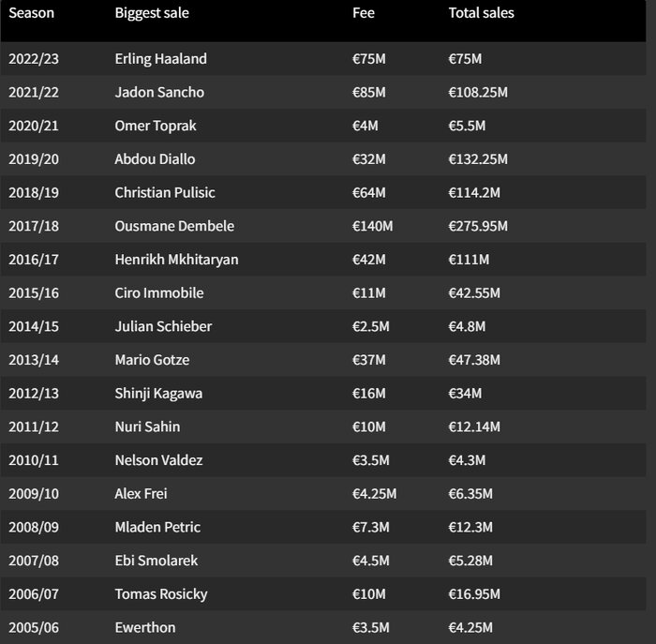Viewport: 656px width, 644px height.
Task: Click the 2012/13 season cell
Action: pos(35,394)
